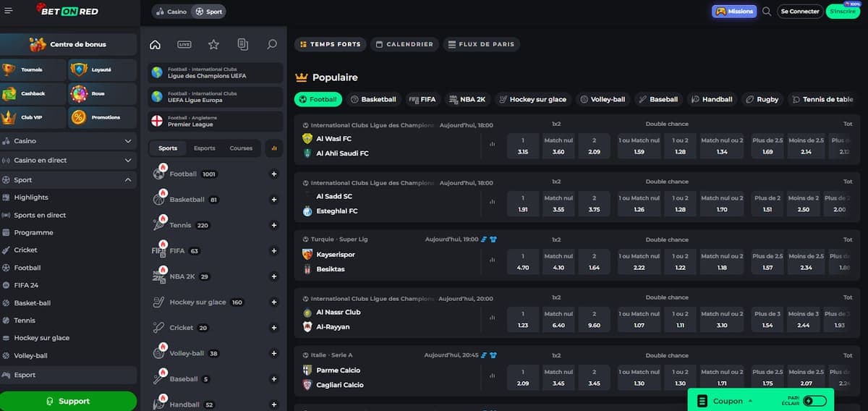The image size is (868, 411).
Task: Select Tennis in the sports list
Action: pyautogui.click(x=182, y=225)
